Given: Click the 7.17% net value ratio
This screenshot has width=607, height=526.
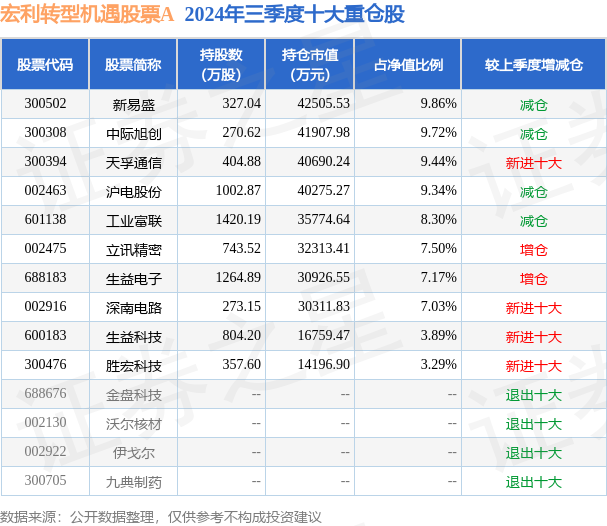Looking at the screenshot, I should pyautogui.click(x=439, y=278).
